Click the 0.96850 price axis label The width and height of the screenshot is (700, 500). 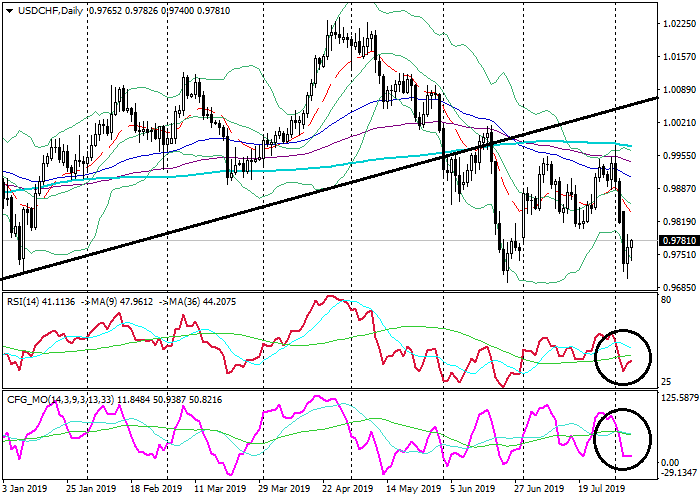click(x=678, y=287)
